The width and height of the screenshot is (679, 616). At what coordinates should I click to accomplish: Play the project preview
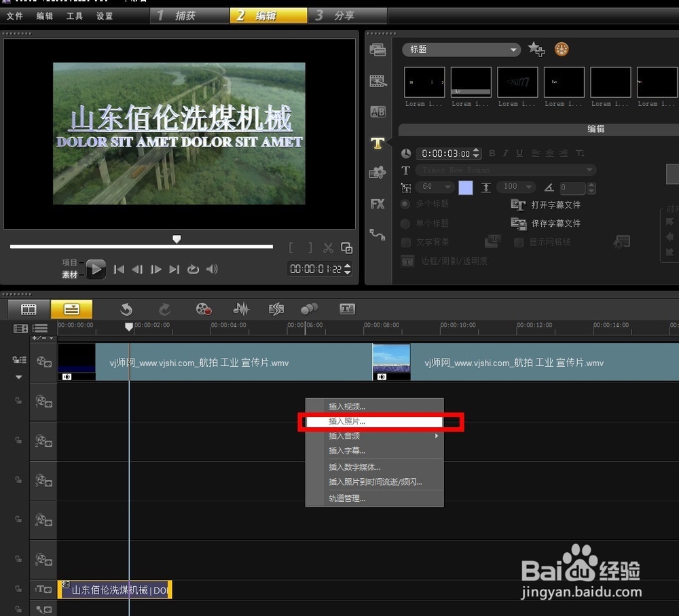click(96, 269)
